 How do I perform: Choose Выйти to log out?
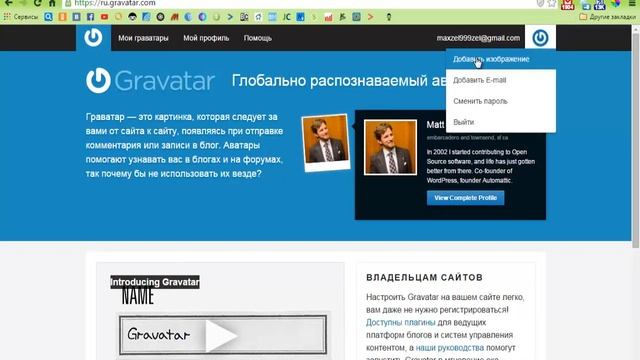(501, 122)
